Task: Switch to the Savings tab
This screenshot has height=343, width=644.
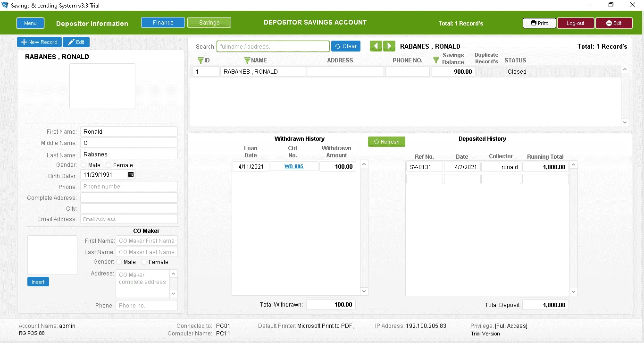Action: (209, 23)
